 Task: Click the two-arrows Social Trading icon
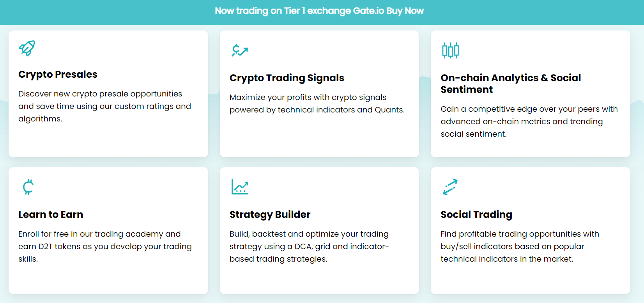450,187
